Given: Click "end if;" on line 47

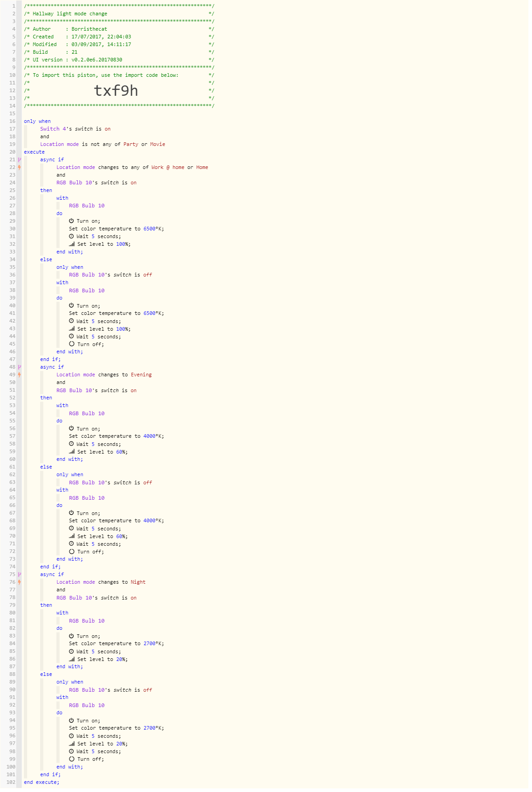Looking at the screenshot, I should [50, 359].
